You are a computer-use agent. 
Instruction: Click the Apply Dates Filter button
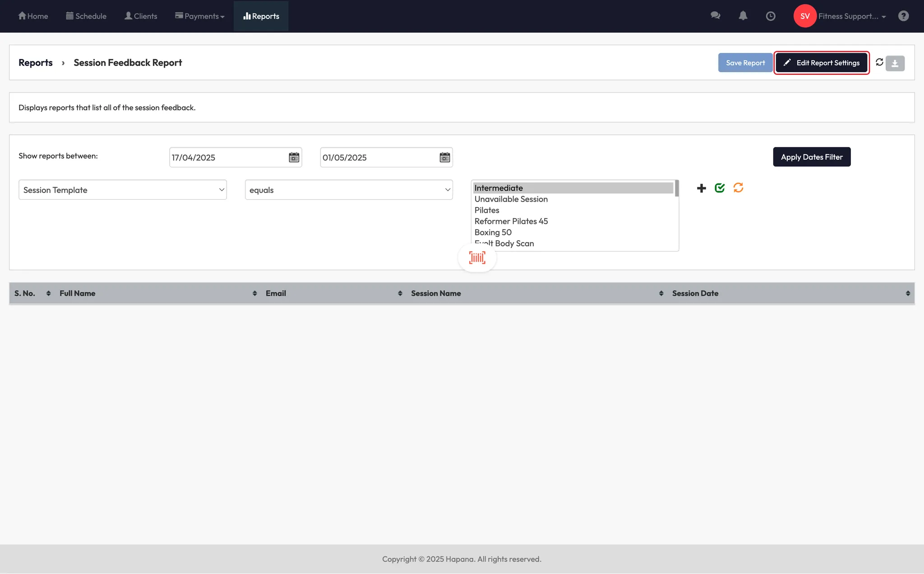point(811,157)
